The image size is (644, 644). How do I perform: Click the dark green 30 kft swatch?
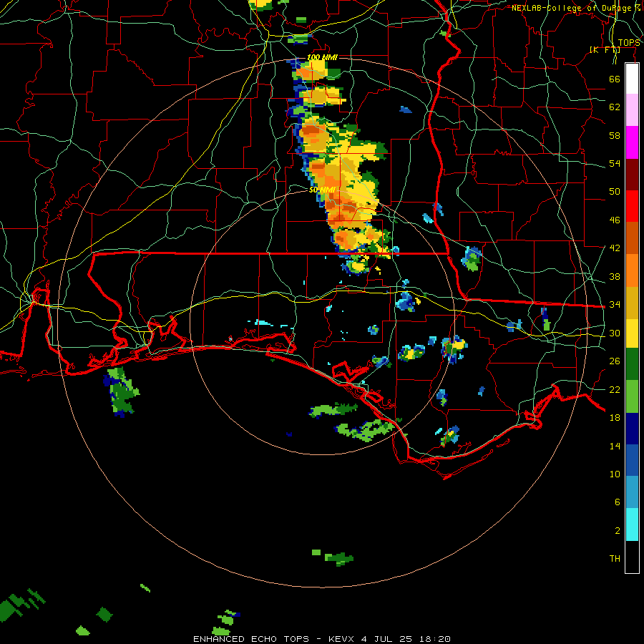[632, 364]
